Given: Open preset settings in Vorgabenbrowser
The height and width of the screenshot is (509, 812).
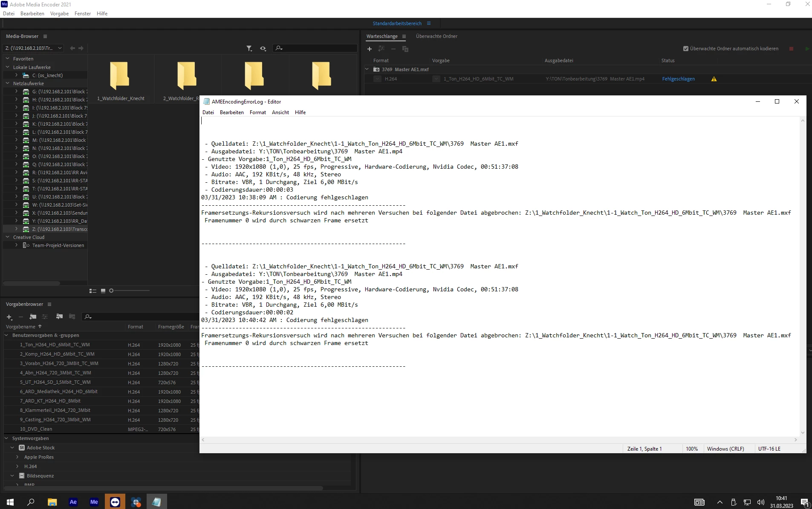Looking at the screenshot, I should coord(45,317).
